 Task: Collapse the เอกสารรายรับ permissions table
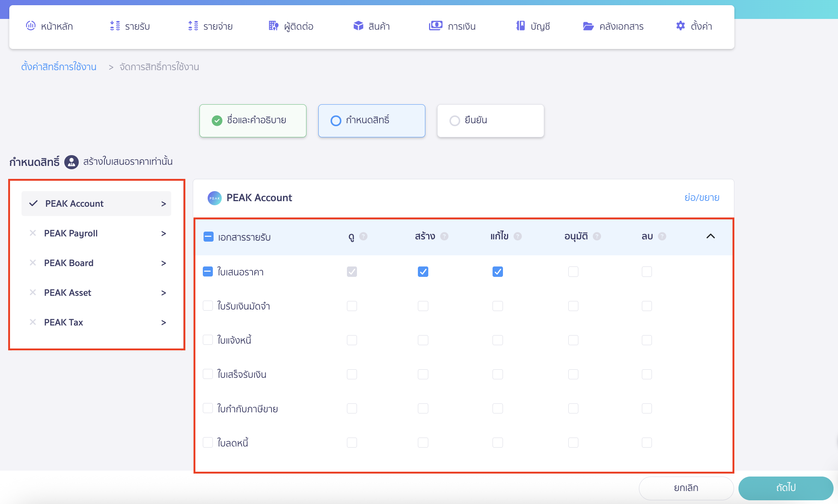tap(711, 236)
